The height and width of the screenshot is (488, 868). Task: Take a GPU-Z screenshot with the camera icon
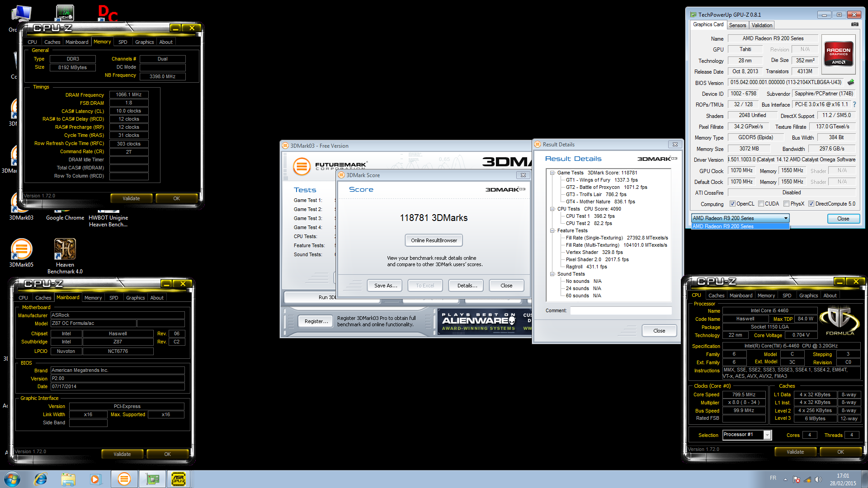coord(854,24)
